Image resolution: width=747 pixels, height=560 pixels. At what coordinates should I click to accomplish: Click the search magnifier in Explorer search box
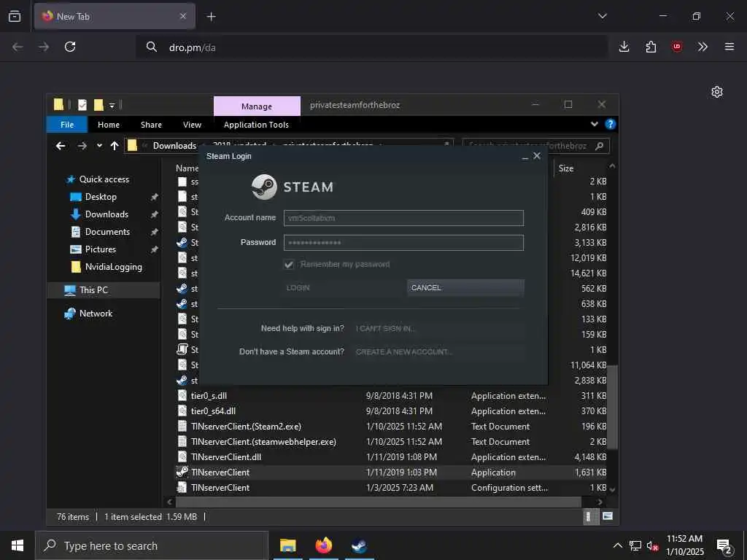(x=600, y=146)
